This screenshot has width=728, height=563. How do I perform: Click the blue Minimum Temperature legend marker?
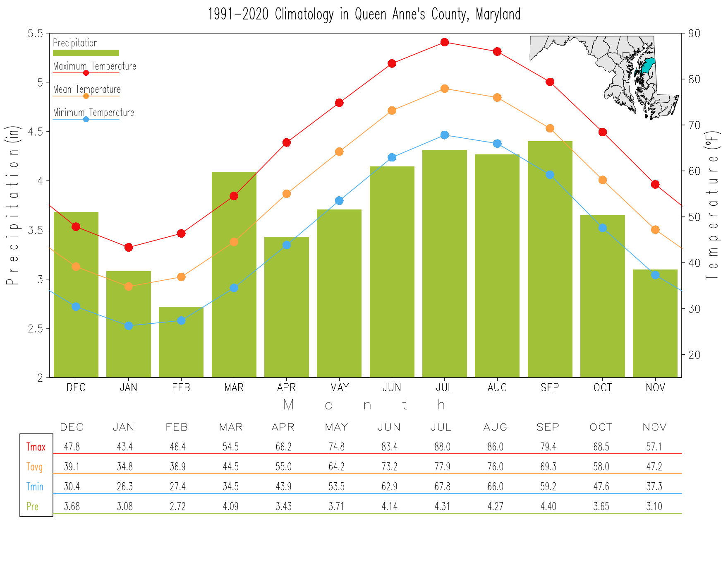pyautogui.click(x=86, y=119)
